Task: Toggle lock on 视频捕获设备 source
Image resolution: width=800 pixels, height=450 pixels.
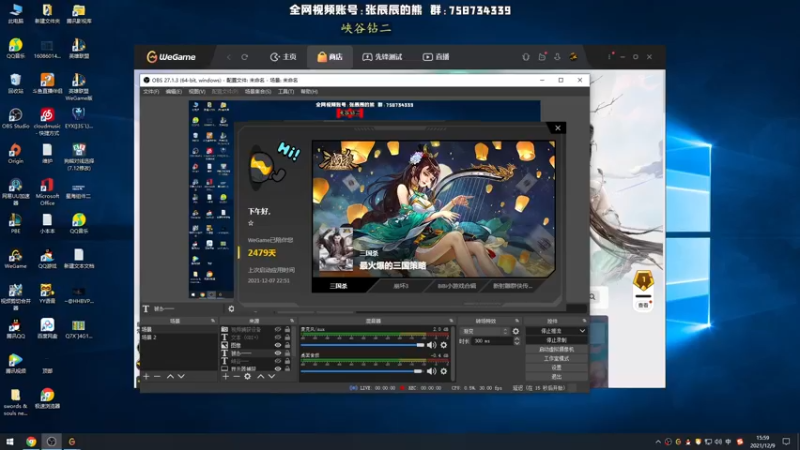Action: click(287, 330)
